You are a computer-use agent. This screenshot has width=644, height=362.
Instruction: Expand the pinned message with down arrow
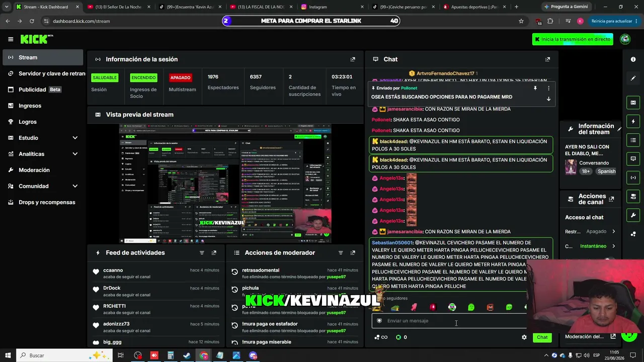[x=548, y=99]
